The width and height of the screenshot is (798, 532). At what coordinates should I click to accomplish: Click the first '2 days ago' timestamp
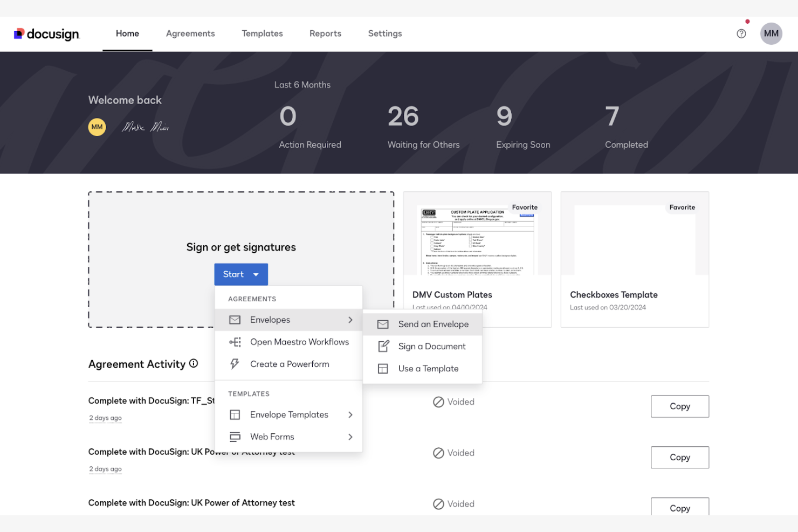click(105, 418)
